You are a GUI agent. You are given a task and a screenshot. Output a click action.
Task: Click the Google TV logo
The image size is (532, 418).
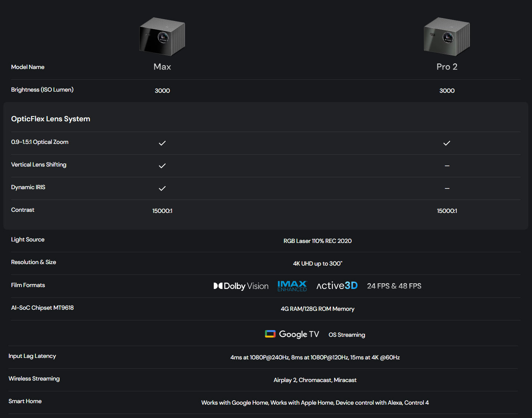point(292,334)
